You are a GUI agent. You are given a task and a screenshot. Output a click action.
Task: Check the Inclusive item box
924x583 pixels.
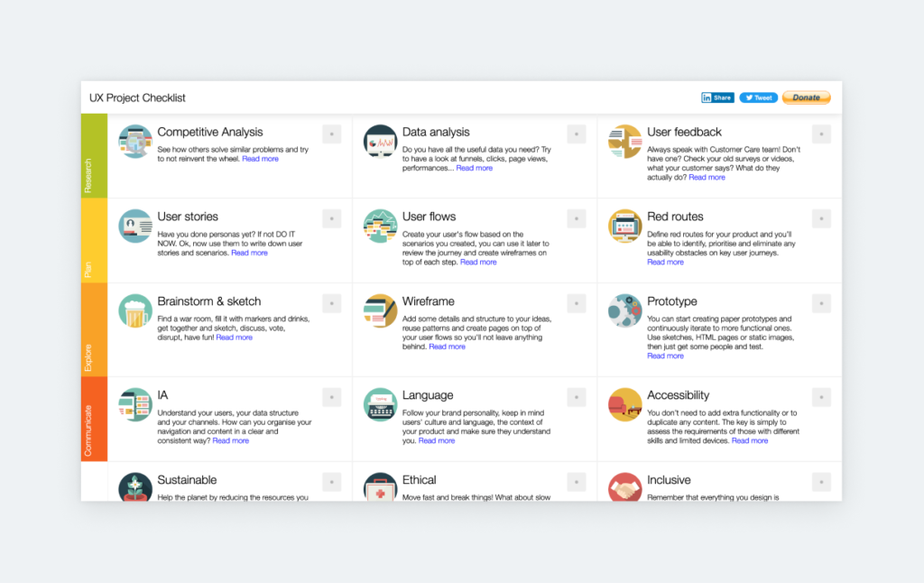coord(821,482)
